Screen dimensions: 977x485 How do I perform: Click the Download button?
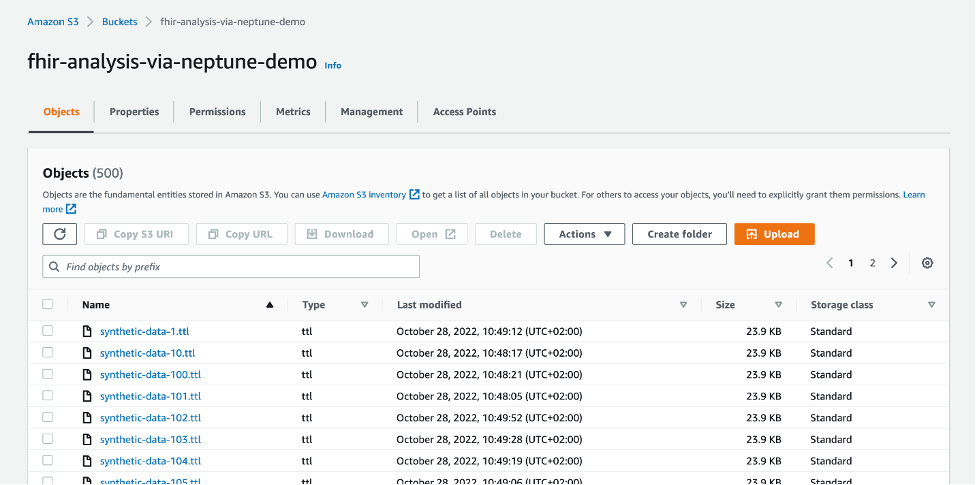point(341,234)
